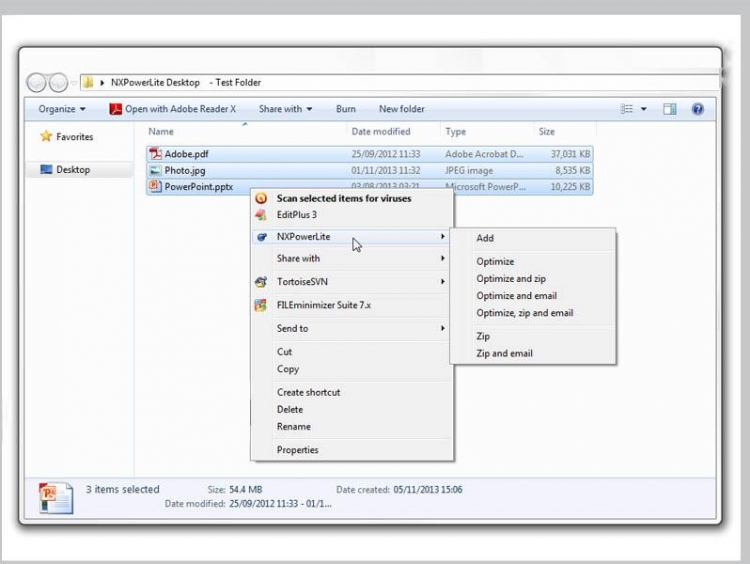Expand the Share with submenu arrow

coord(442,258)
